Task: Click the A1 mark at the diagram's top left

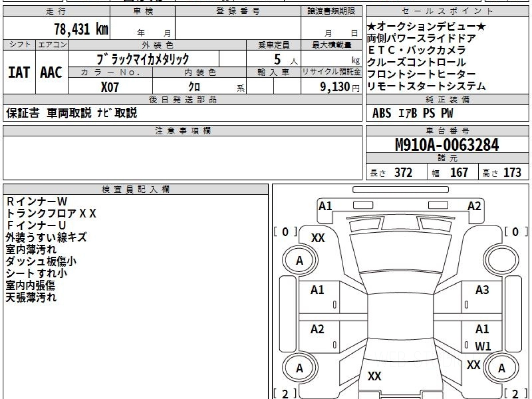Action: point(325,206)
